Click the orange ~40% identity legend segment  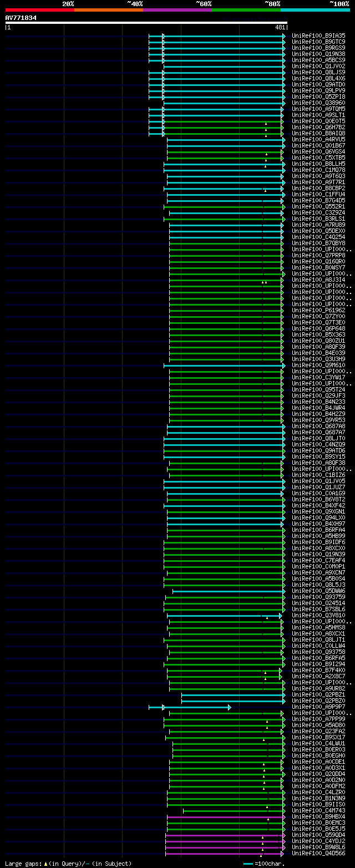[x=108, y=10]
